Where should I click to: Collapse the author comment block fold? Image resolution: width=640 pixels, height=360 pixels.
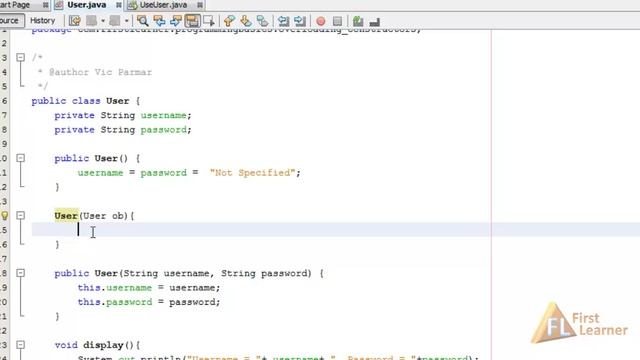pos(20,58)
